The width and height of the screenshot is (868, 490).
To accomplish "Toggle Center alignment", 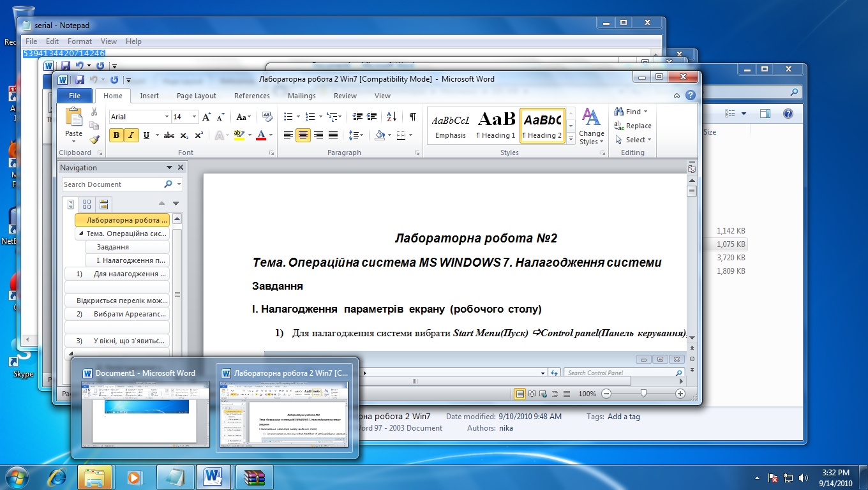I will tap(303, 135).
